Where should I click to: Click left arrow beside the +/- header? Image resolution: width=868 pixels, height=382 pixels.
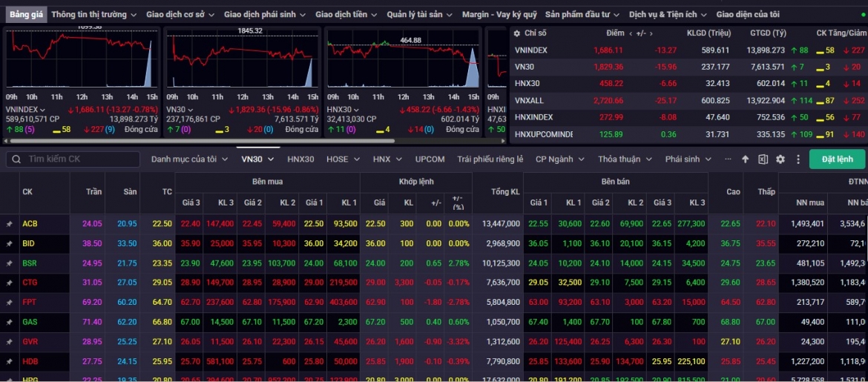click(x=631, y=34)
